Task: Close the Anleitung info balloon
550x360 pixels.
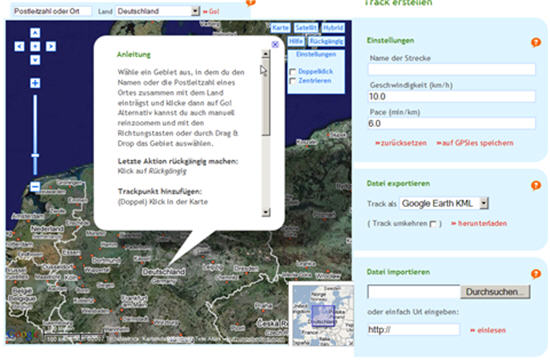Action: tap(275, 44)
